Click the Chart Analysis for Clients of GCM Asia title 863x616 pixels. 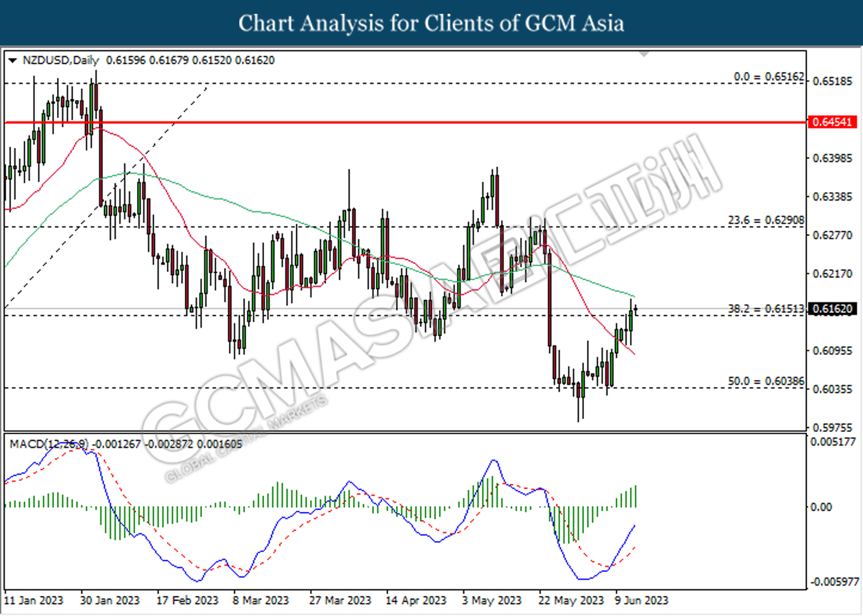coord(431,24)
